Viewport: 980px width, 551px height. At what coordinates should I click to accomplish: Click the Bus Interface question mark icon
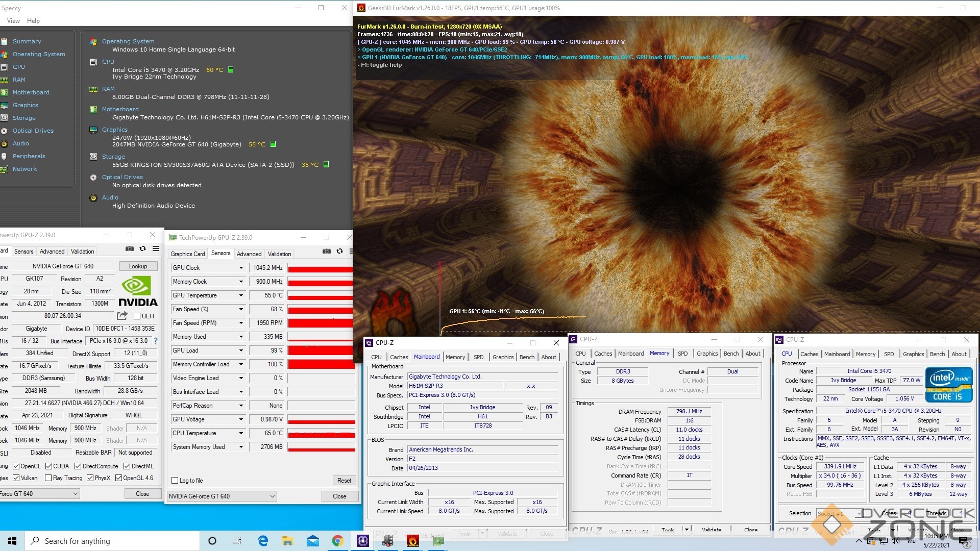pyautogui.click(x=156, y=341)
